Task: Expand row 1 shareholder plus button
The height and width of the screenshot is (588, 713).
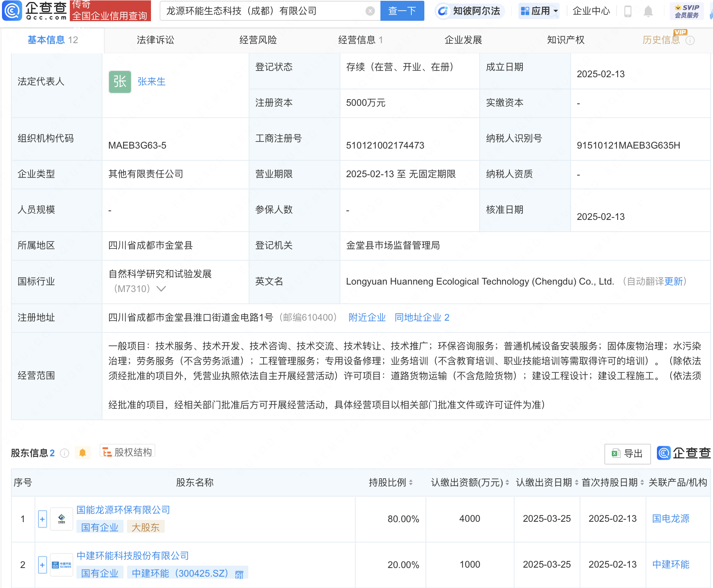Action: 42,519
